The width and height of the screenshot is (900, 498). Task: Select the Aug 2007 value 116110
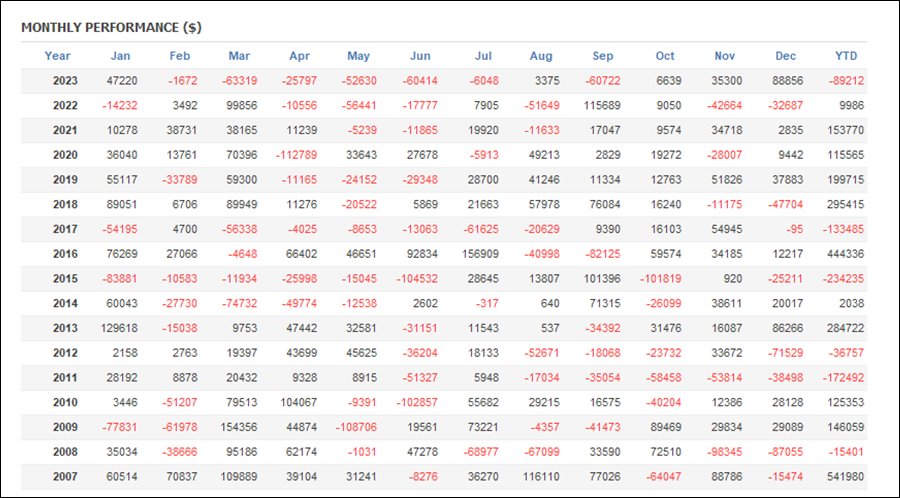pyautogui.click(x=539, y=477)
